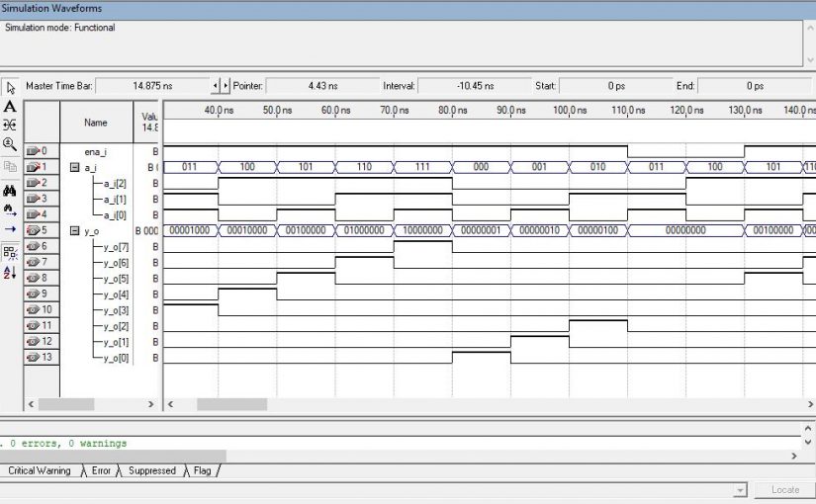
Task: Open the Suppressed messages tab
Action: [152, 470]
